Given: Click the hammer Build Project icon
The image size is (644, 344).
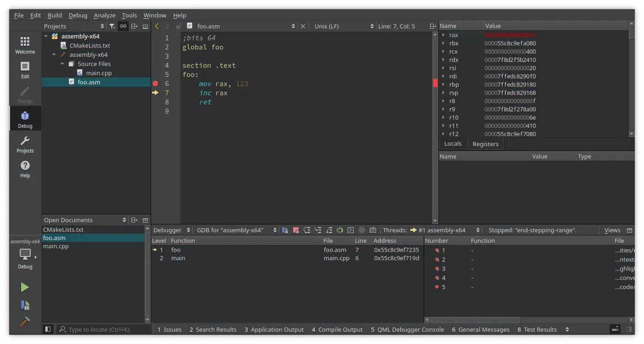Looking at the screenshot, I should tap(25, 322).
